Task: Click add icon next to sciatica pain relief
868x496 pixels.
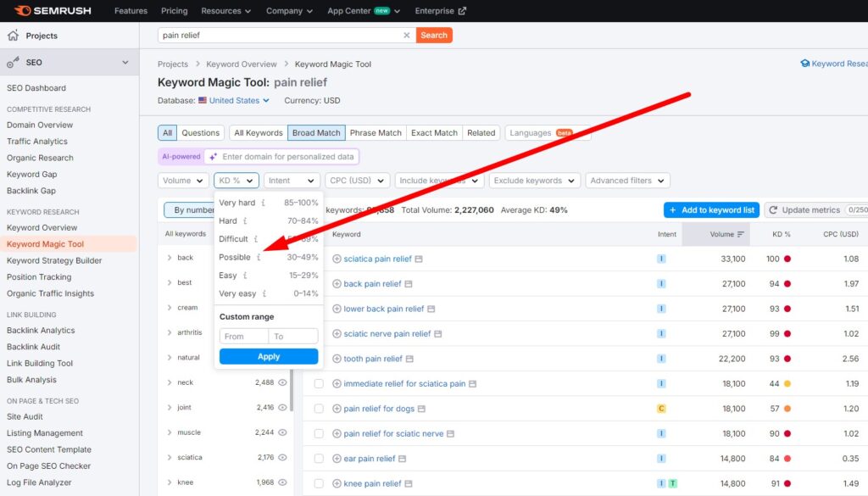Action: (337, 259)
